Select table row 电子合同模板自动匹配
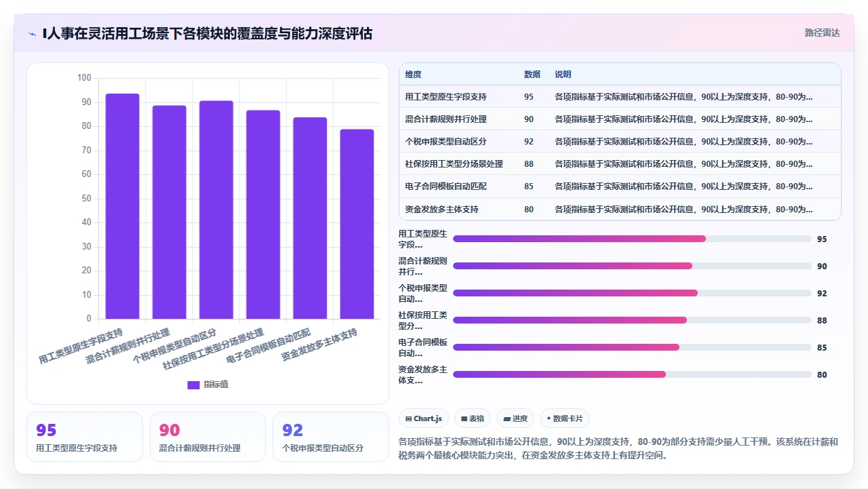 click(x=620, y=187)
